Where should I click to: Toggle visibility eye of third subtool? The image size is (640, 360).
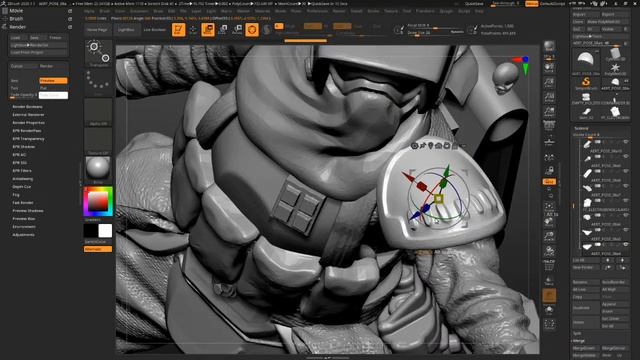[x=626, y=171]
